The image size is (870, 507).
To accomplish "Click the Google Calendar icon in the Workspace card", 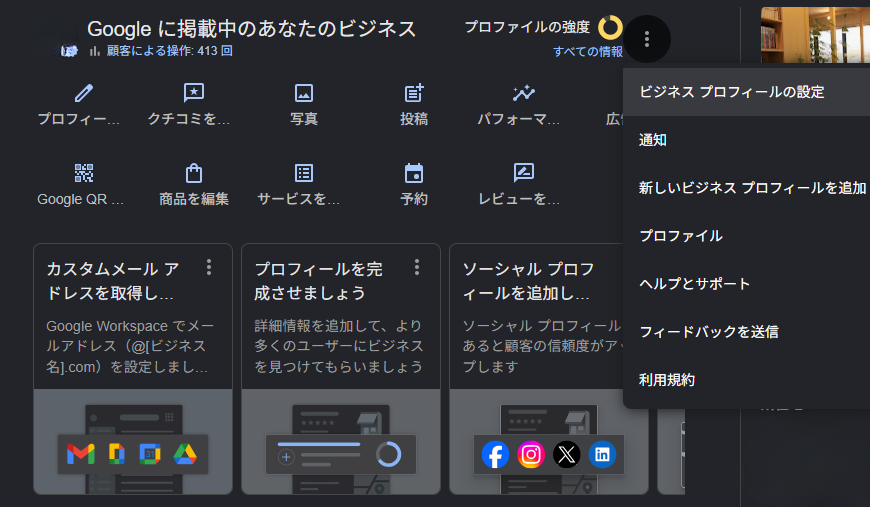I will [x=150, y=454].
